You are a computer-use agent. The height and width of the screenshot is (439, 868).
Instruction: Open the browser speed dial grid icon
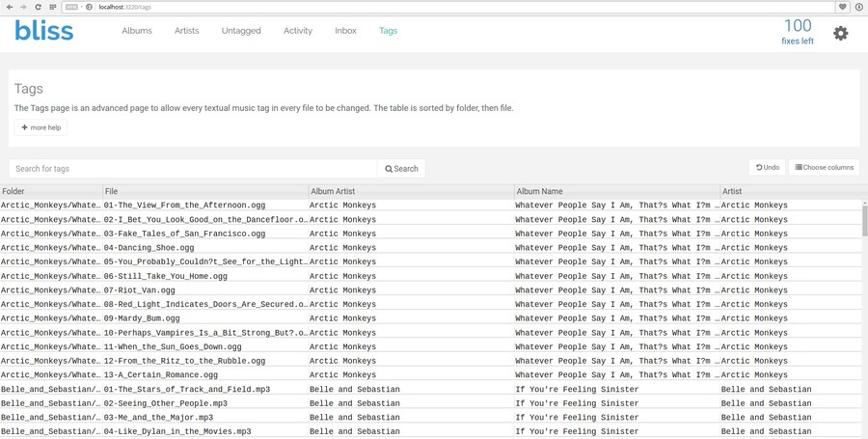pos(53,7)
